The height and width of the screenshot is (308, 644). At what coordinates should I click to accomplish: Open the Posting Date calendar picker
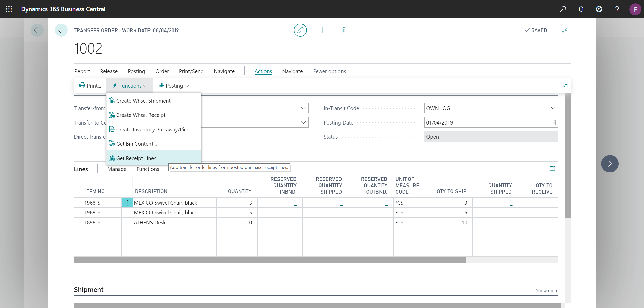(x=552, y=122)
